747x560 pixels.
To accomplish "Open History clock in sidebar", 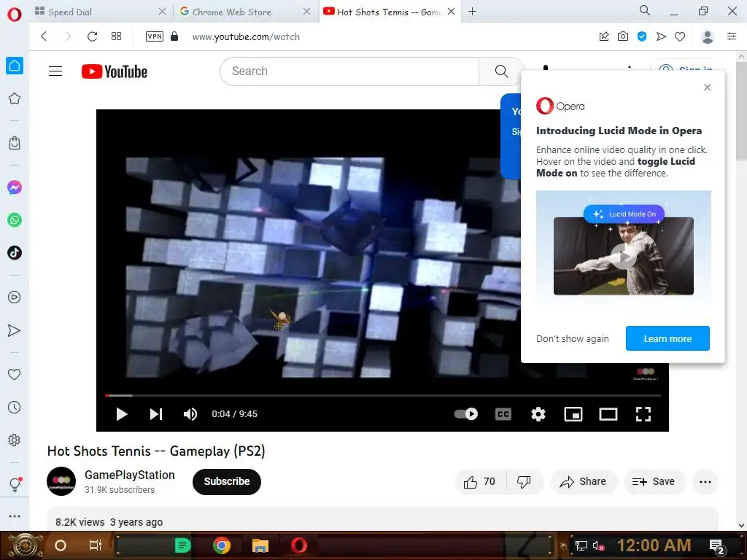I will coord(15,407).
